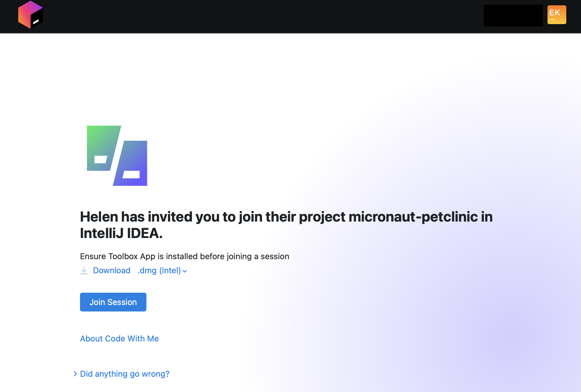Click "IntelliJ IDEA." in the heading
Viewport: 581px width, 392px height.
(121, 233)
